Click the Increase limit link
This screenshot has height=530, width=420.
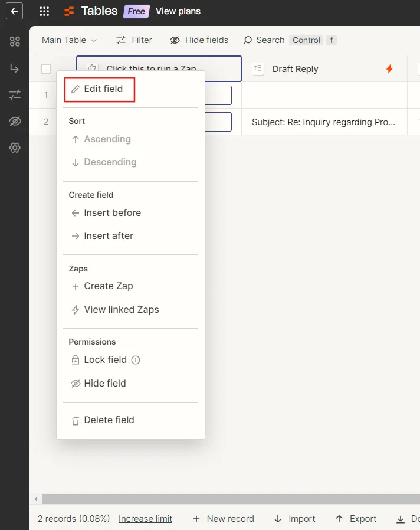[145, 519]
